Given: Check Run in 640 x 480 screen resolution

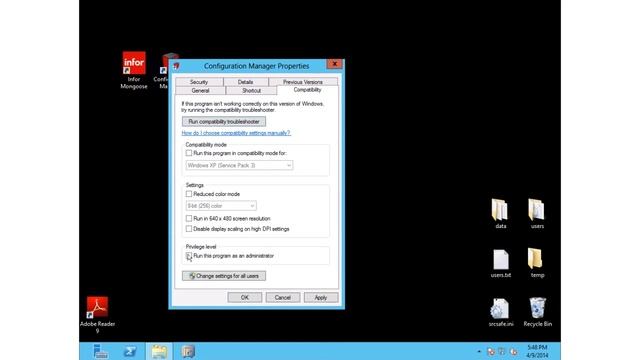Looking at the screenshot, I should tap(189, 218).
